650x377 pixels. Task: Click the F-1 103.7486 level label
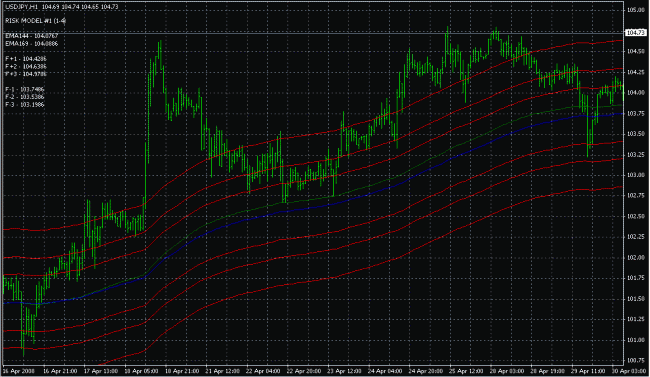25,89
